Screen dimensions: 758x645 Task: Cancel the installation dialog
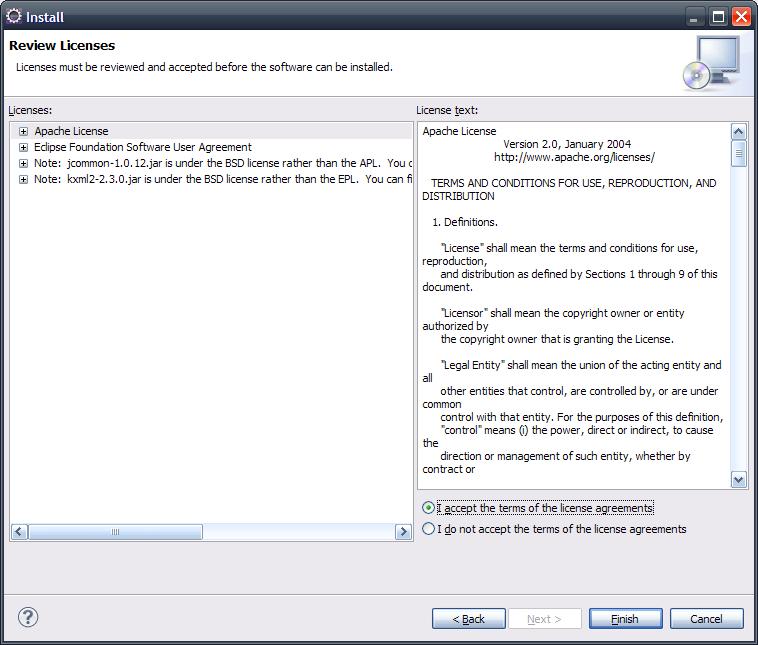(x=706, y=619)
